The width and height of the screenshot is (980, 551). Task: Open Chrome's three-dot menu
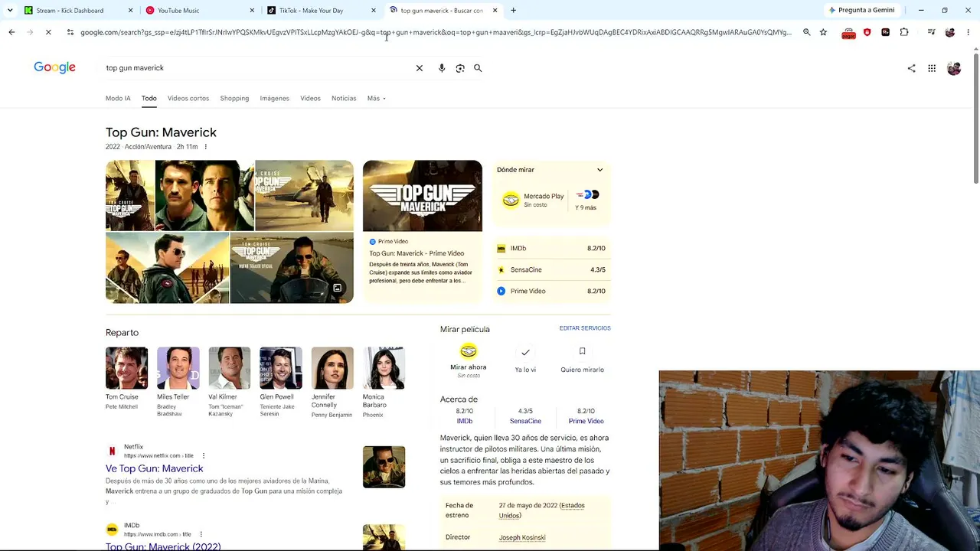click(x=968, y=32)
